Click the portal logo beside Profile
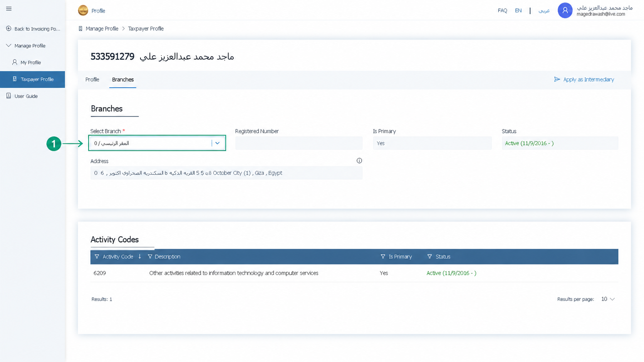Viewport: 644px width, 362px height. 83,10
